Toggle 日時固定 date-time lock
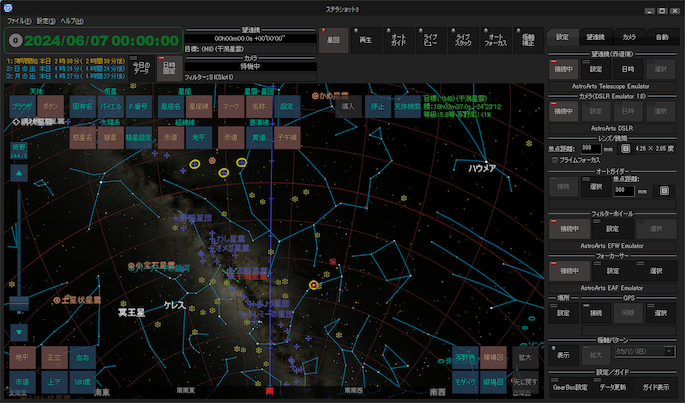Screen dimensions: 685x403 coord(169,69)
